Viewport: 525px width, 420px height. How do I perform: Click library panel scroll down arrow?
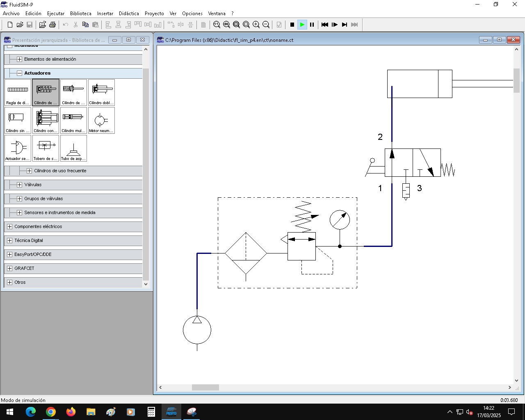pyautogui.click(x=146, y=284)
